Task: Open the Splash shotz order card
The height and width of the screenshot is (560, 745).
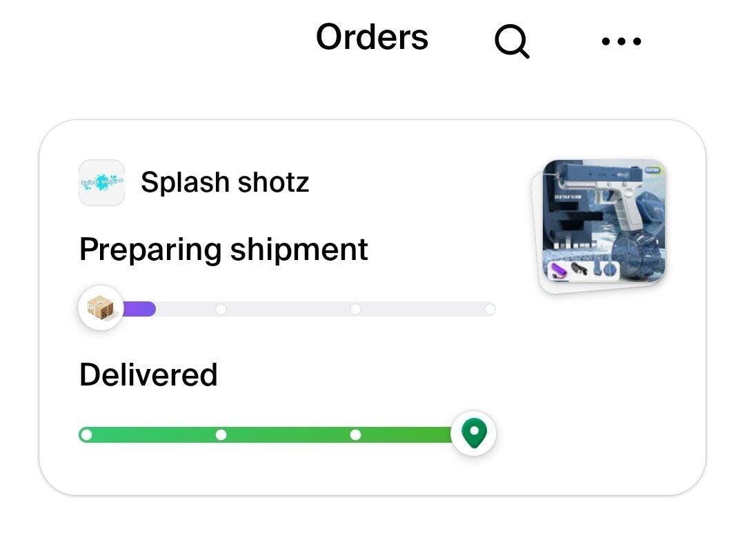Action: point(372,308)
